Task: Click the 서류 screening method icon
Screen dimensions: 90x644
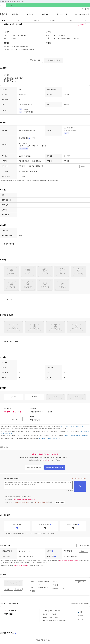Action: (14, 397)
